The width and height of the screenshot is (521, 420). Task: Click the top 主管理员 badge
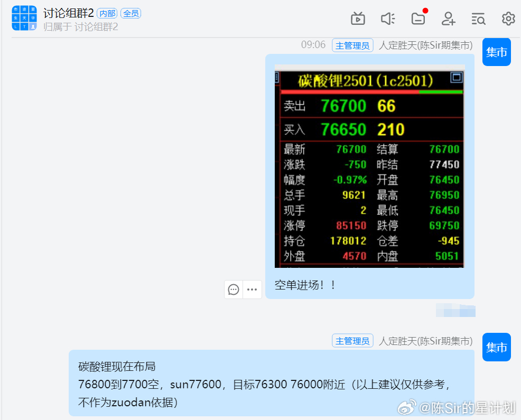point(352,45)
